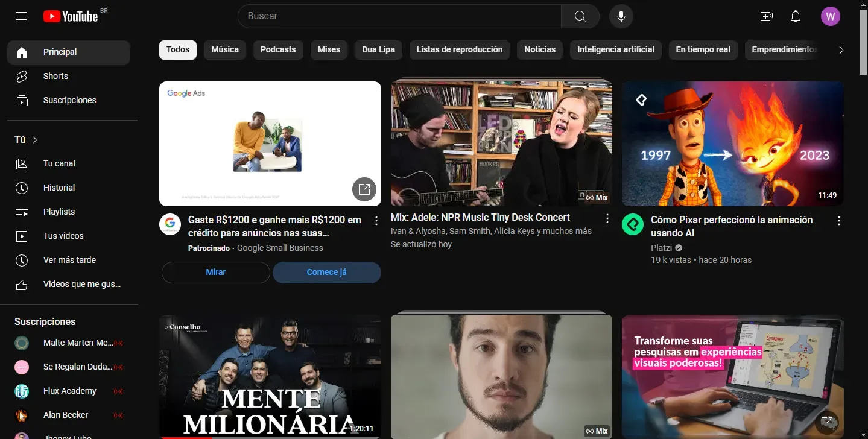The height and width of the screenshot is (439, 868).
Task: Click the thumbs-up liked videos icon
Action: tap(22, 284)
